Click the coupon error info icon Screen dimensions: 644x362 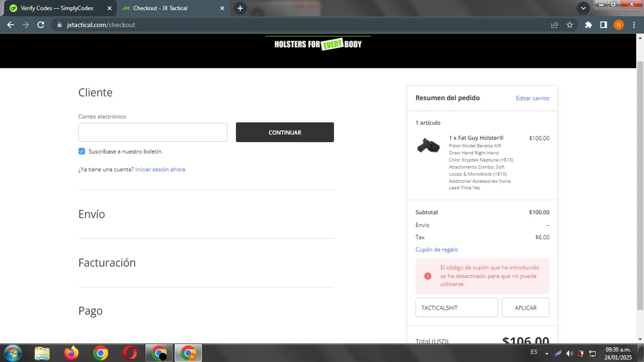point(428,276)
